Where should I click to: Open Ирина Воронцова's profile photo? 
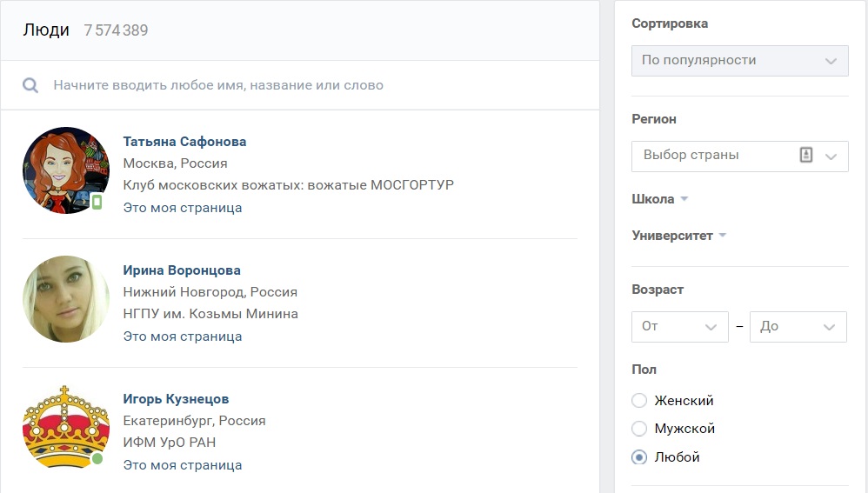click(66, 299)
